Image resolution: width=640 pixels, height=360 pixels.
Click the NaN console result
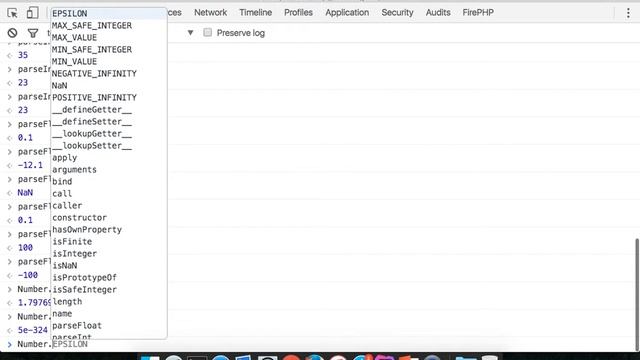pos(25,193)
